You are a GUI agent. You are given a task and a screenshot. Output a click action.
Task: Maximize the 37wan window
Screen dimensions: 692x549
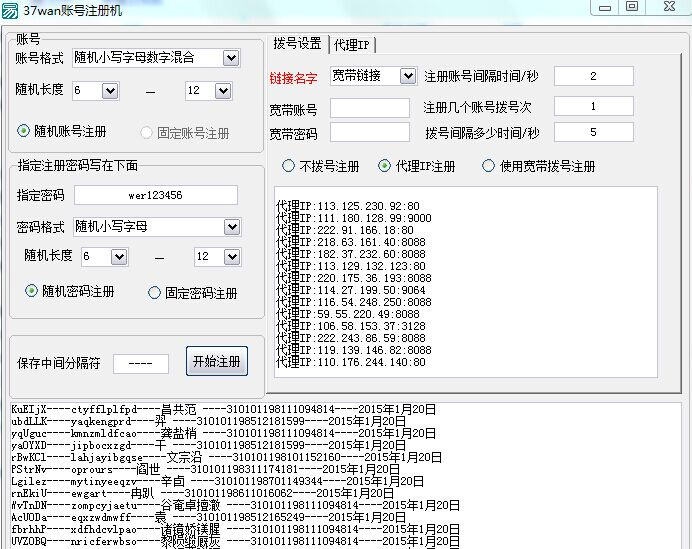click(x=632, y=7)
